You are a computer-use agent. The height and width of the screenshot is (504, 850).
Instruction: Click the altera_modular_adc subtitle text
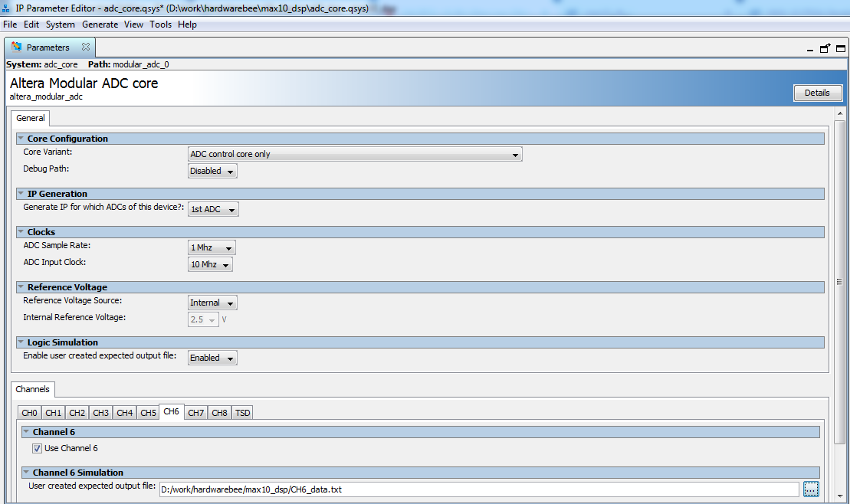click(46, 97)
